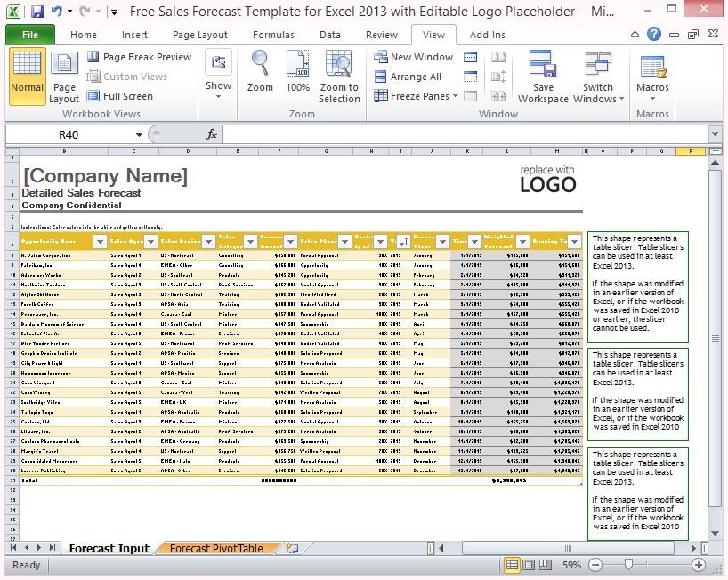This screenshot has width=728, height=580.
Task: Click Zoom to Selection
Action: [339, 77]
